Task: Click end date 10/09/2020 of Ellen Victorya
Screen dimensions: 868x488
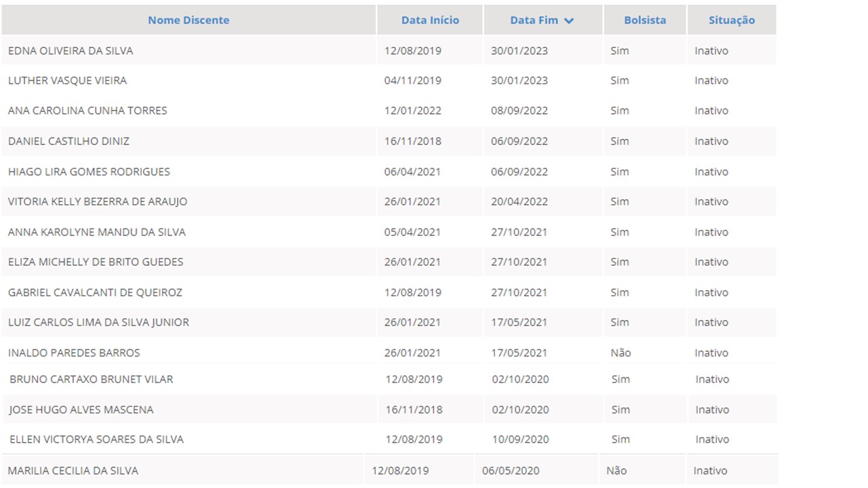Action: click(520, 439)
